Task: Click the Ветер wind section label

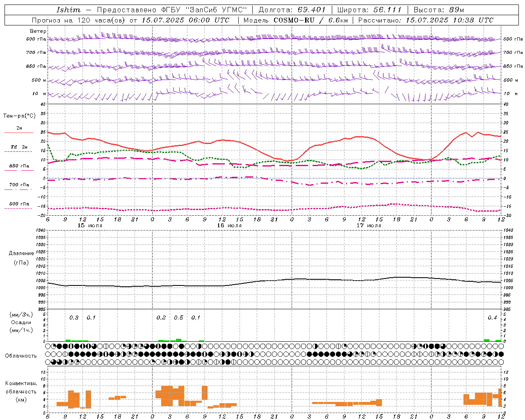Action: (38, 31)
